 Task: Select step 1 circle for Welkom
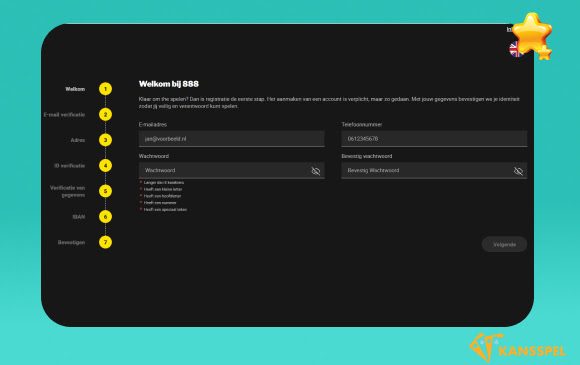point(105,89)
